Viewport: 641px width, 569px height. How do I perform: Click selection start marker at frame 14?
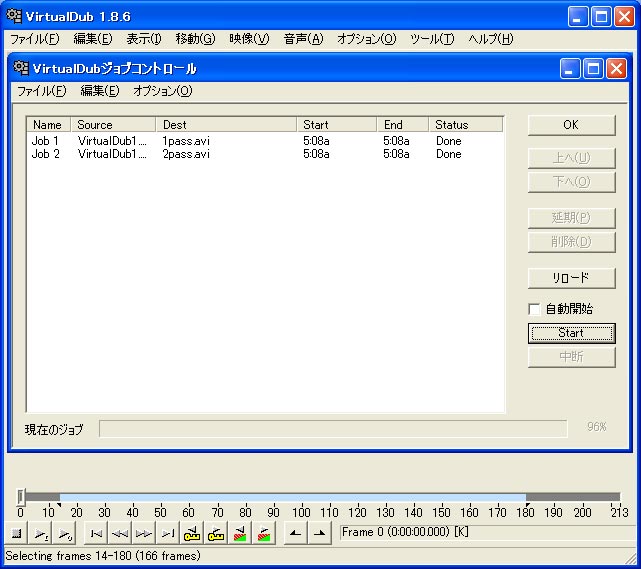[59, 506]
